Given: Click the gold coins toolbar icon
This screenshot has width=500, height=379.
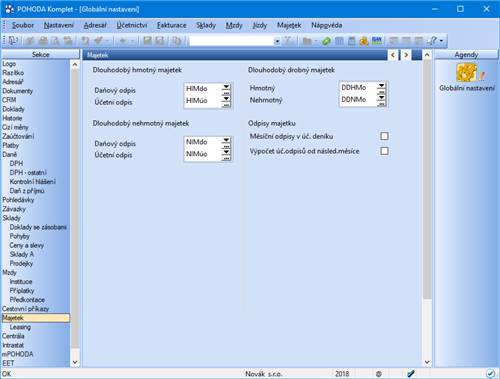Looking at the screenshot, I should click(x=364, y=41).
